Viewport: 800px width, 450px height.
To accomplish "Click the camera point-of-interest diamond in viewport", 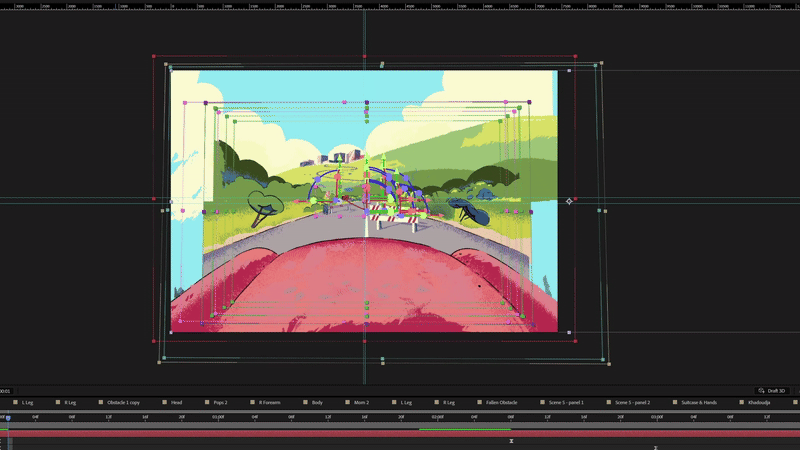I will coord(569,202).
